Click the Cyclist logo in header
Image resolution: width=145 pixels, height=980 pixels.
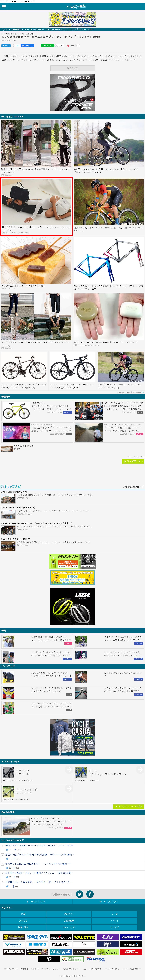pyautogui.click(x=76, y=6)
